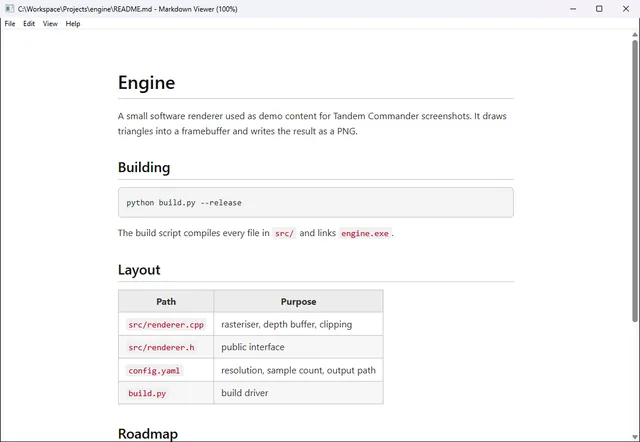Screen dimensions: 640x442
Task: Maximize the Markdown Viewer window
Action: 599,9
